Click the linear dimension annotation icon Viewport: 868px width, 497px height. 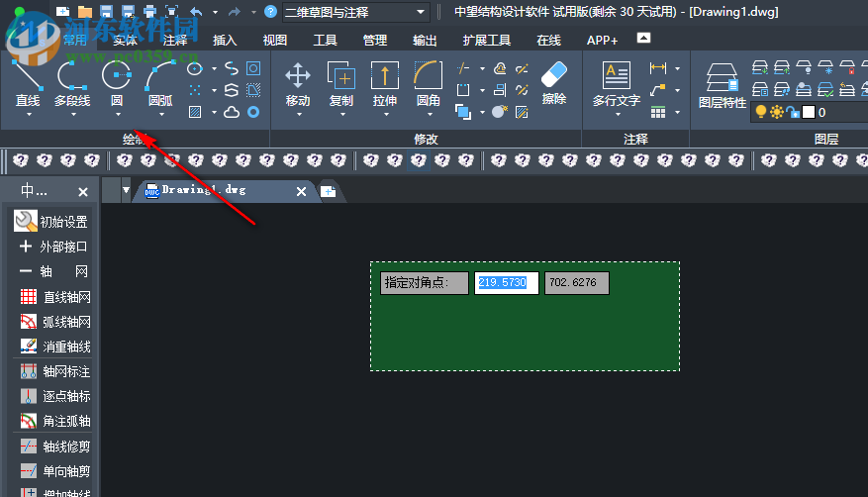pos(658,68)
